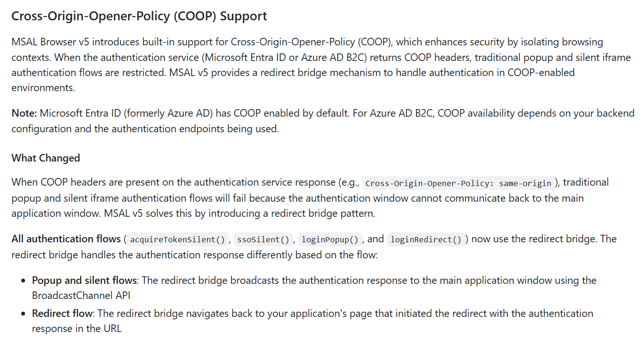
Task: Click the Redirect flow bullet label
Action: coord(62,314)
